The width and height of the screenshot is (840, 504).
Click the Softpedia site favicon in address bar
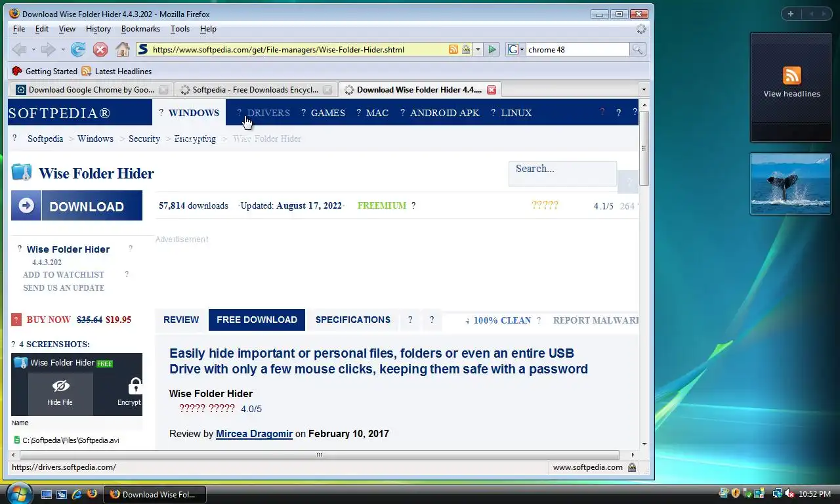(143, 49)
